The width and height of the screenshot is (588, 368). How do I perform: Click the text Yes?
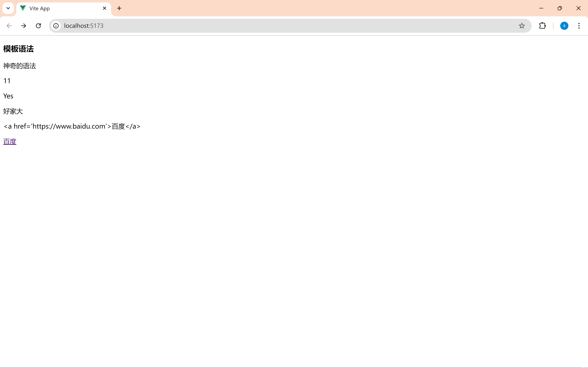pyautogui.click(x=8, y=96)
